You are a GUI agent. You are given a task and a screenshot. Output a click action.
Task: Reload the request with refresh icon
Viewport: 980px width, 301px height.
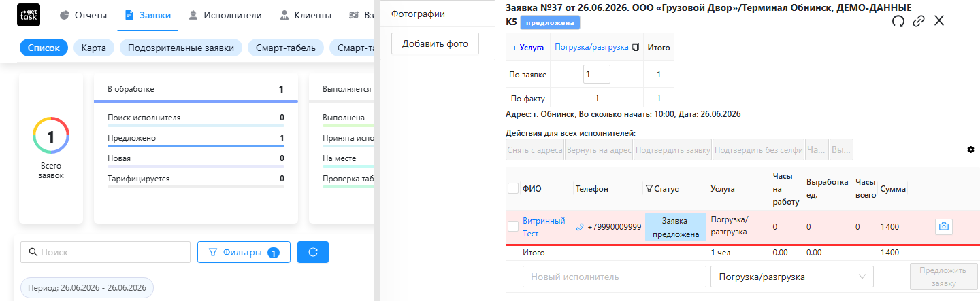click(x=898, y=21)
